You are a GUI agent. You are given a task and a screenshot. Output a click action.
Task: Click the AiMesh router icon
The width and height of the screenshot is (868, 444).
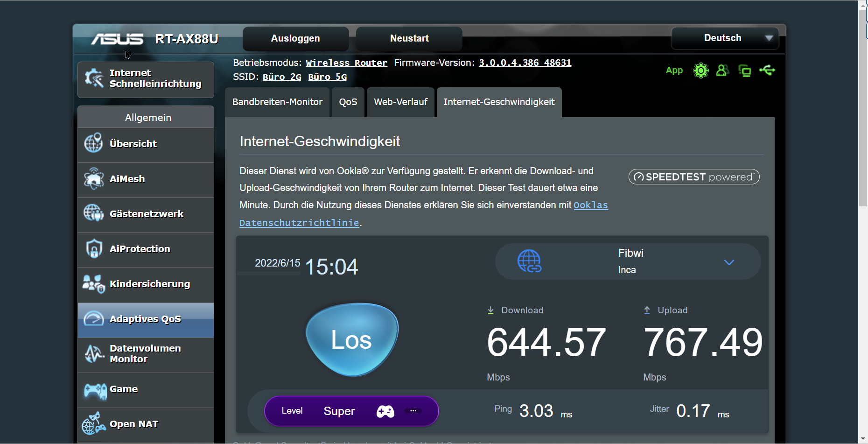[x=93, y=178]
